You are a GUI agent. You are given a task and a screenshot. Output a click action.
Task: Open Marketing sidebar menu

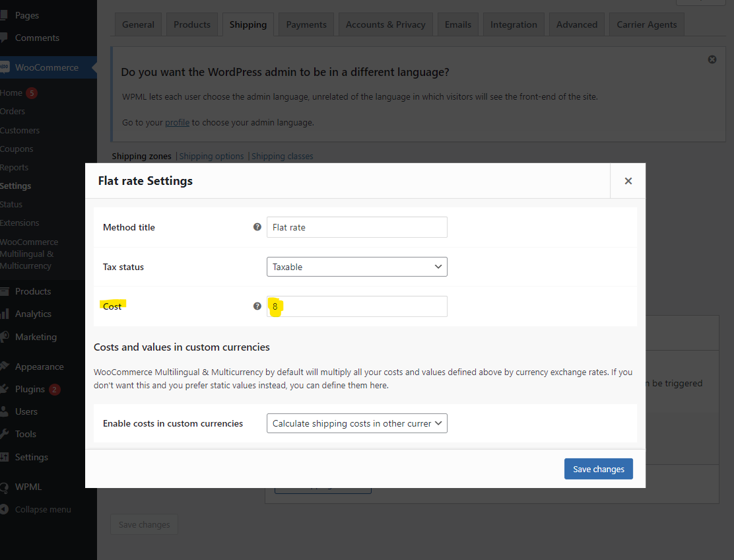tap(36, 337)
